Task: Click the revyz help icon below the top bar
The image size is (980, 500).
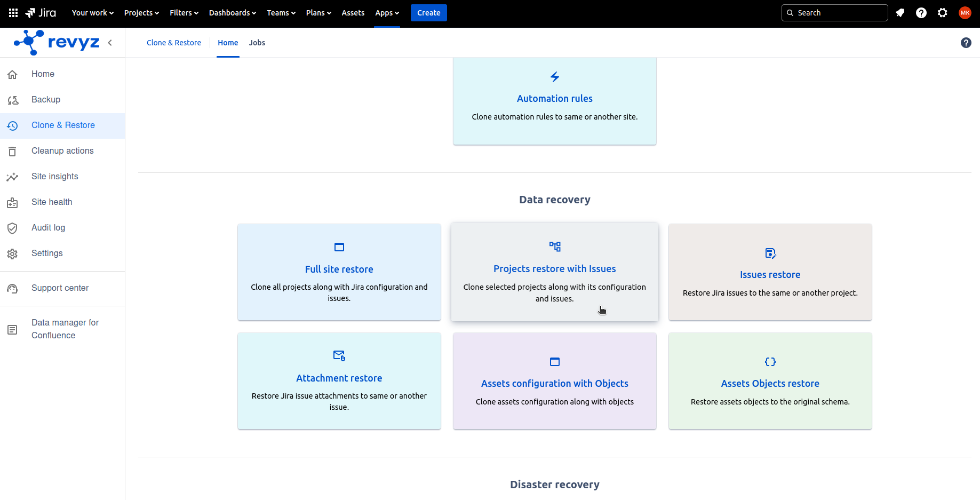Action: [x=966, y=43]
